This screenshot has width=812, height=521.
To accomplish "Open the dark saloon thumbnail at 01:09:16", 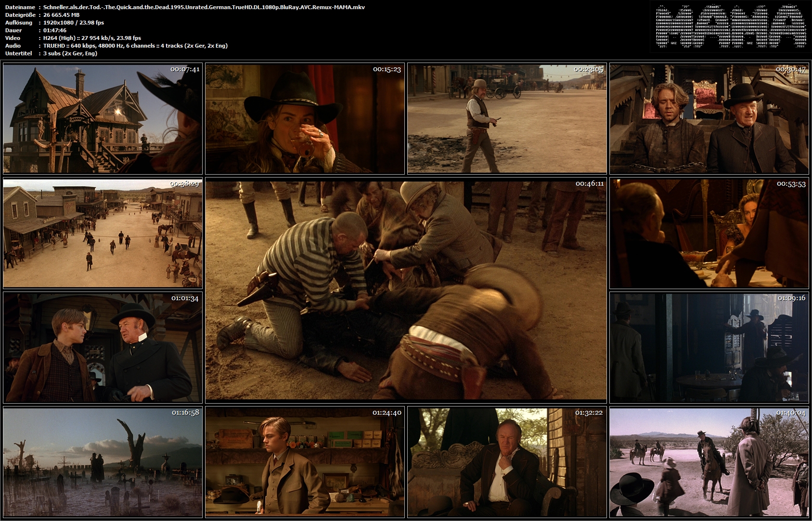I will click(709, 348).
